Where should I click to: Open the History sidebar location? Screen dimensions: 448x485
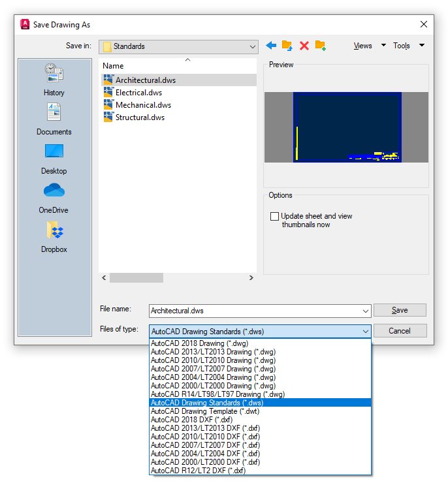(x=54, y=80)
